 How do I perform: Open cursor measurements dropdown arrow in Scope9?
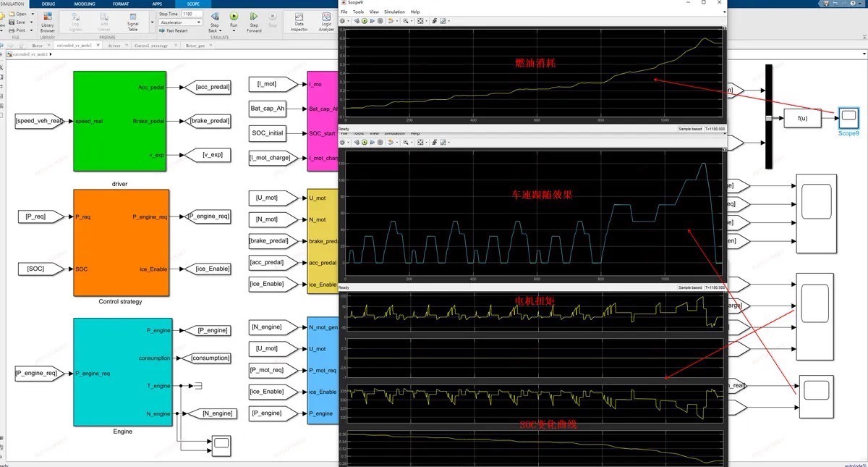coord(449,21)
